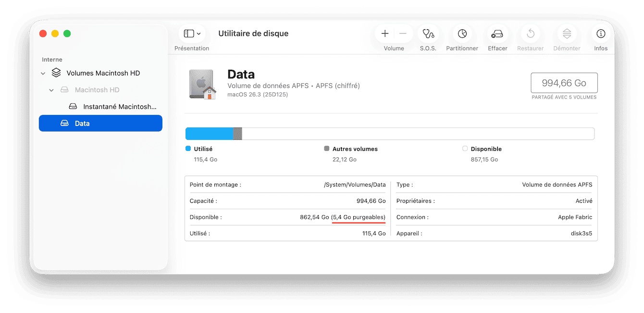This screenshot has width=644, height=313.
Task: Toggle the Utilisé legend indicator
Action: (x=187, y=149)
